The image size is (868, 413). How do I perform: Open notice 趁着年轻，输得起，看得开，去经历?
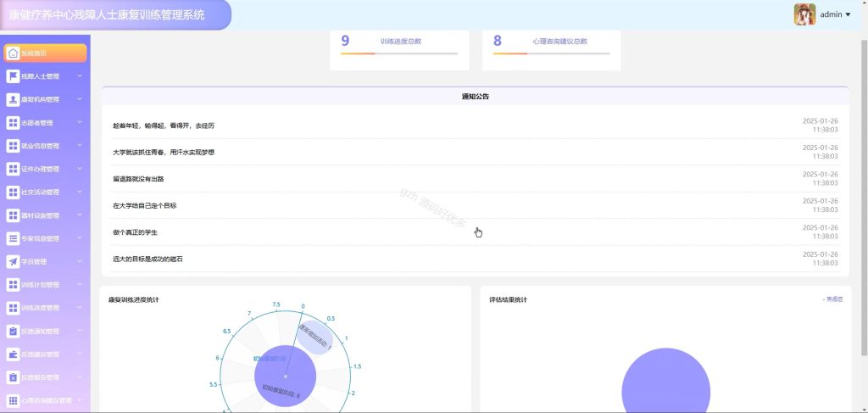[x=164, y=126]
